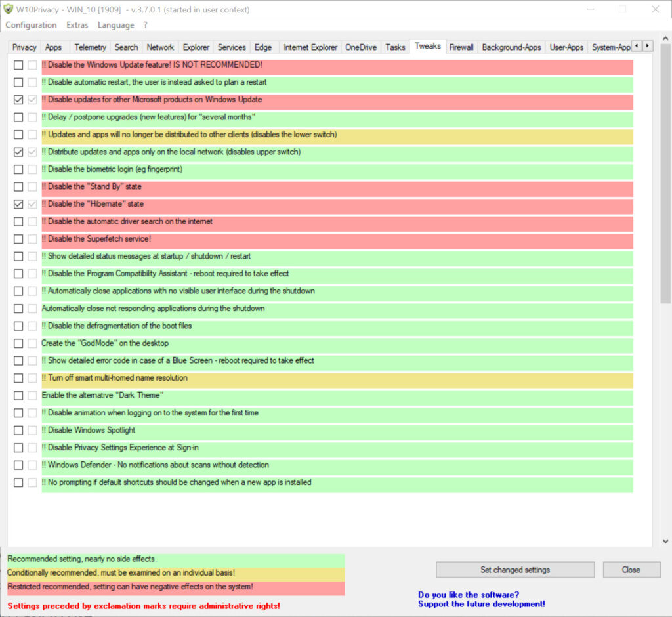Screen dimensions: 672x617
Task: Switch to the Privacy tab
Action: click(24, 47)
